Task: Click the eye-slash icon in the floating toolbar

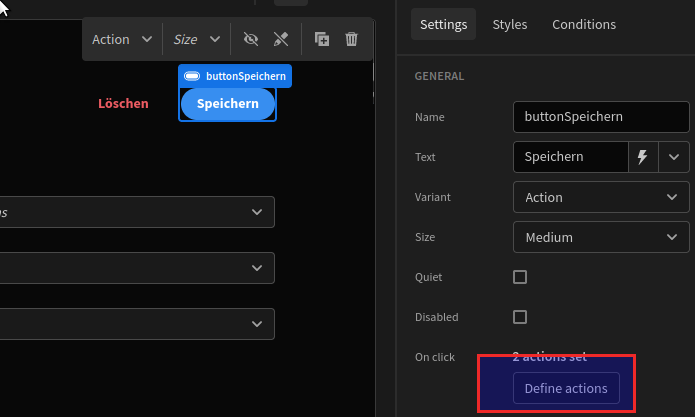Action: (x=251, y=39)
